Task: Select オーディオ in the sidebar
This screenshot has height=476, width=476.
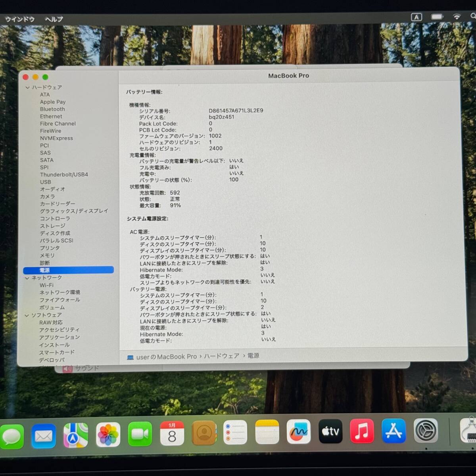Action: (x=52, y=189)
